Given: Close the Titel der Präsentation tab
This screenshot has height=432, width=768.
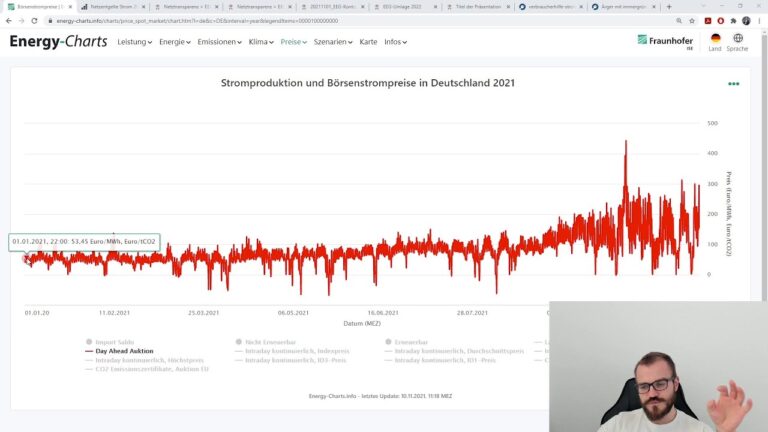Looking at the screenshot, I should (508, 7).
